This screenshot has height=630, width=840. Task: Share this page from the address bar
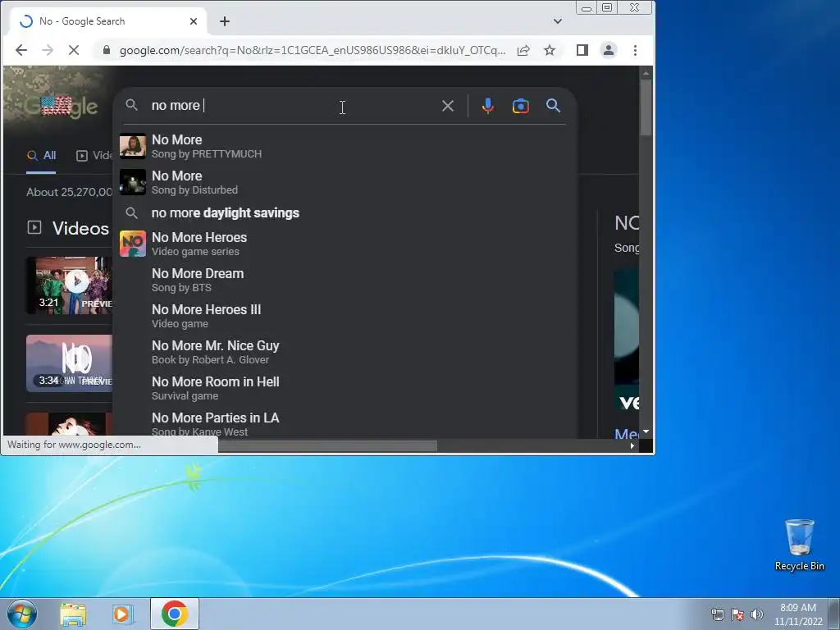[x=523, y=50]
